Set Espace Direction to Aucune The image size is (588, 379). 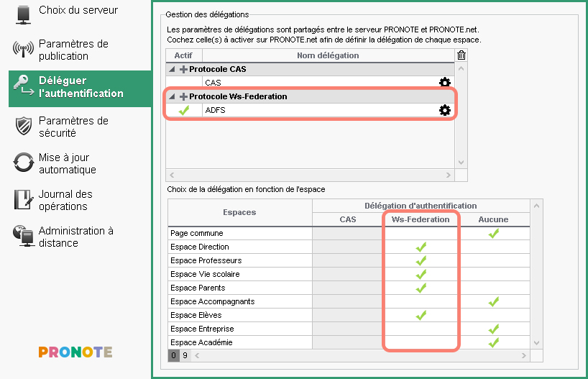point(495,247)
